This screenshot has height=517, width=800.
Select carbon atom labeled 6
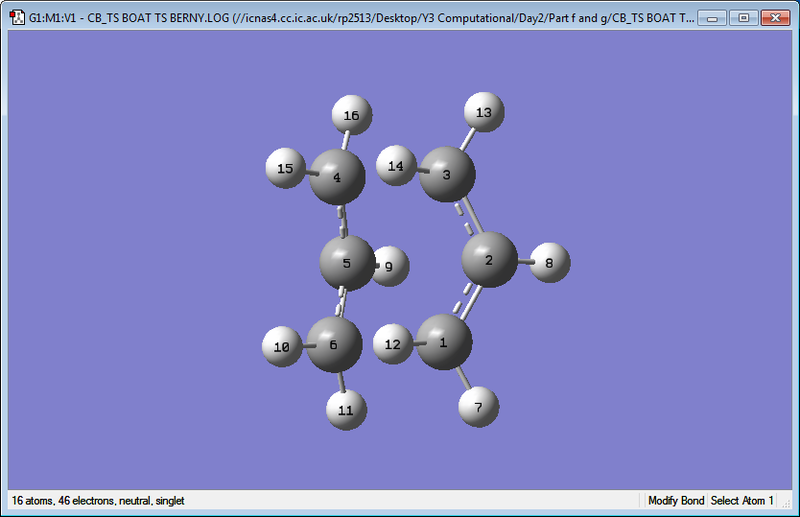[334, 344]
